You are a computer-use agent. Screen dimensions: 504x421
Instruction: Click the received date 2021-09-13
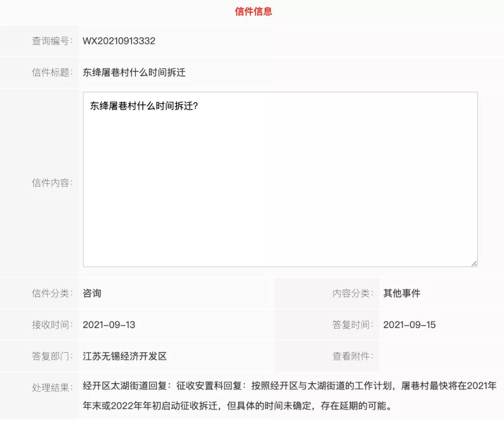(109, 325)
